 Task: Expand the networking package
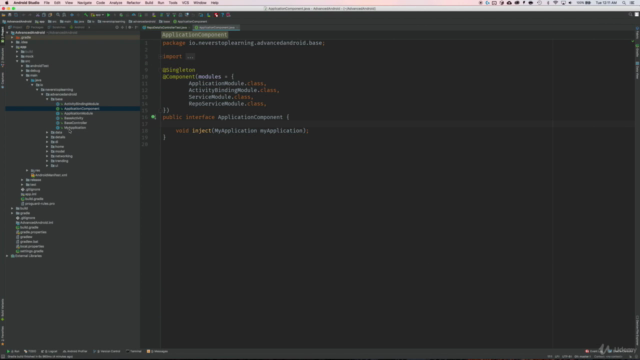tap(47, 156)
